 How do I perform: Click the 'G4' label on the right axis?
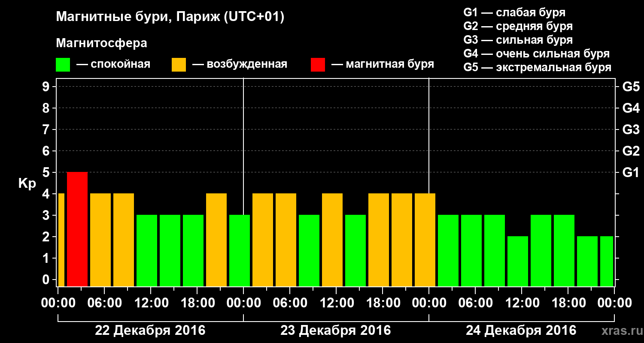[x=631, y=108]
